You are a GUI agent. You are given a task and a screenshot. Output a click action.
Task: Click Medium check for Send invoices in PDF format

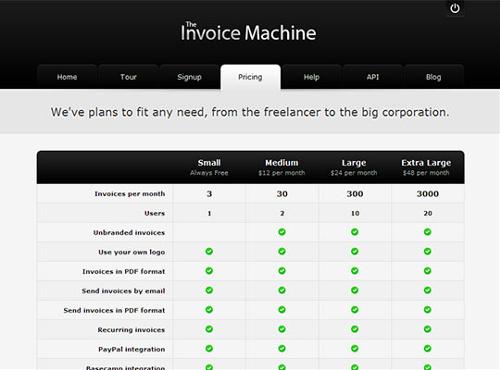[x=282, y=310]
